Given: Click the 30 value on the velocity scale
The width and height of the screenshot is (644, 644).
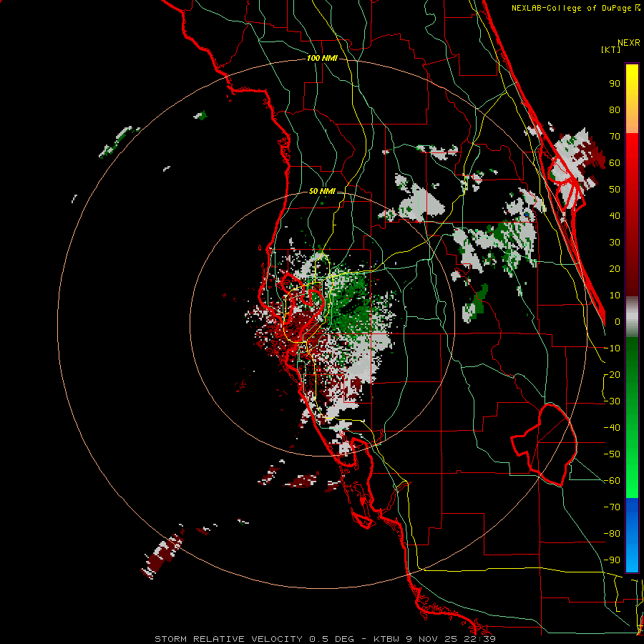Looking at the screenshot, I should (x=615, y=243).
